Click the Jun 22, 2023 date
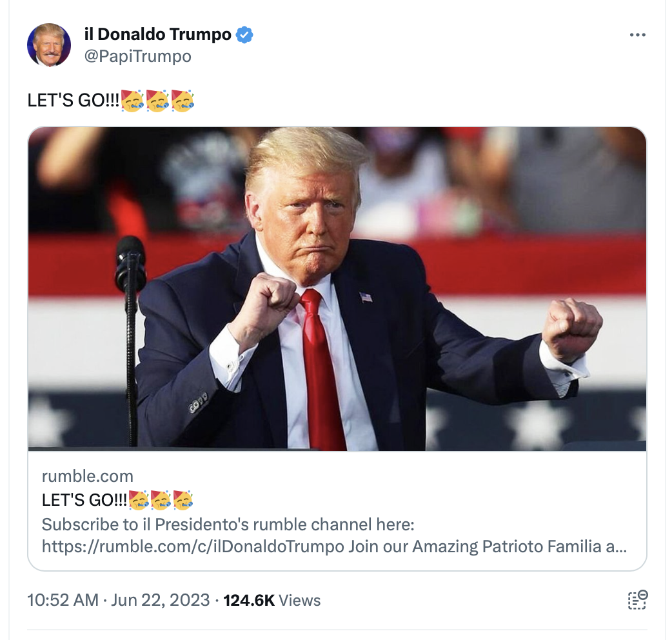 point(161,600)
